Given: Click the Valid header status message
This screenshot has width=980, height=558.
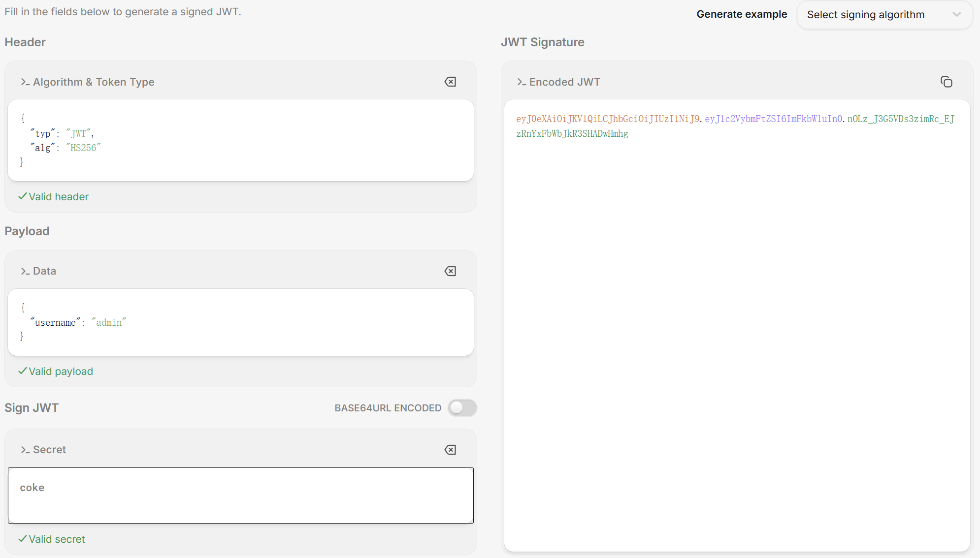Looking at the screenshot, I should pyautogui.click(x=58, y=197).
